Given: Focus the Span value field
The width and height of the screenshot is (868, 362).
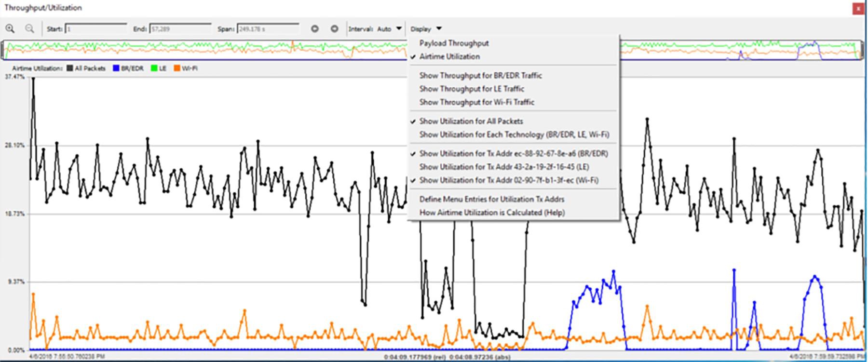Looking at the screenshot, I should (x=268, y=29).
